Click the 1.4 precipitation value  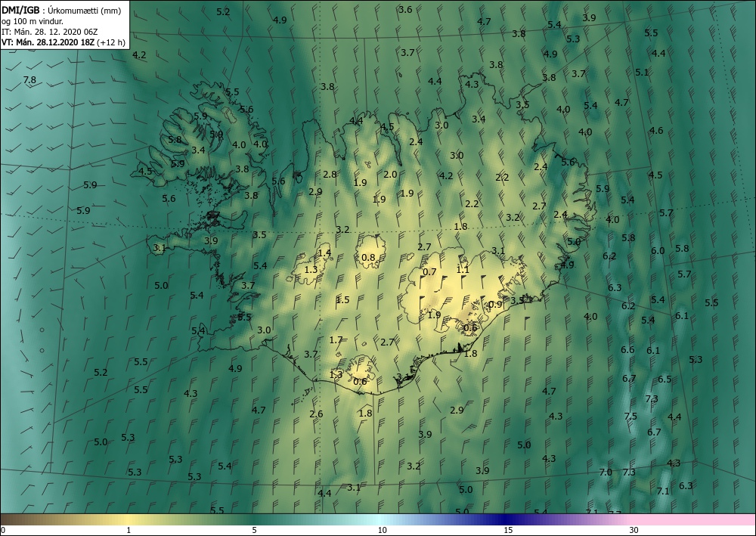coord(325,253)
